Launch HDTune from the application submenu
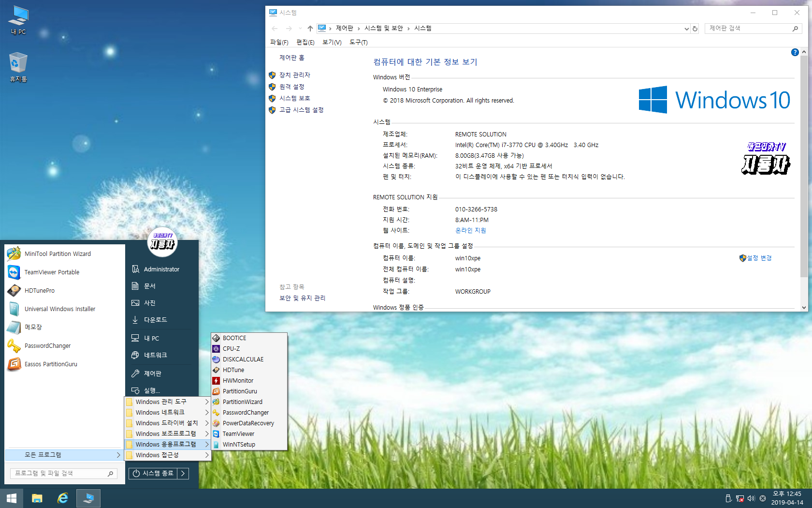This screenshot has width=812, height=508. (x=249, y=370)
